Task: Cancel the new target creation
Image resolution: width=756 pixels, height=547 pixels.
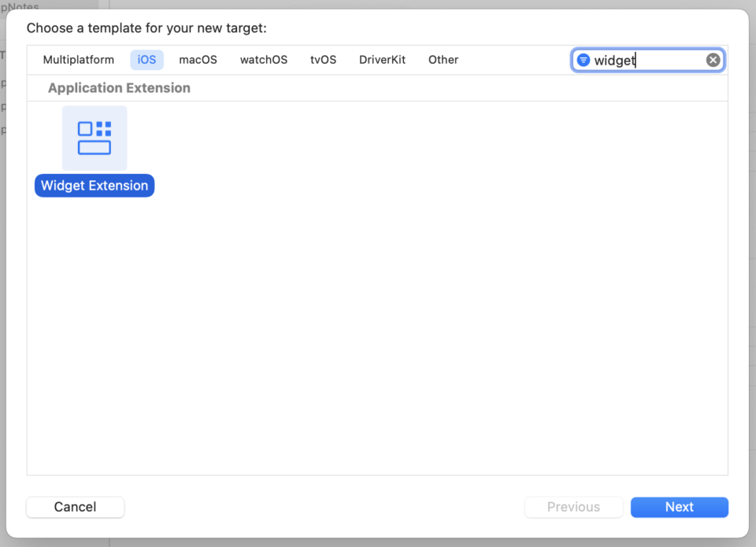Action: (x=75, y=507)
